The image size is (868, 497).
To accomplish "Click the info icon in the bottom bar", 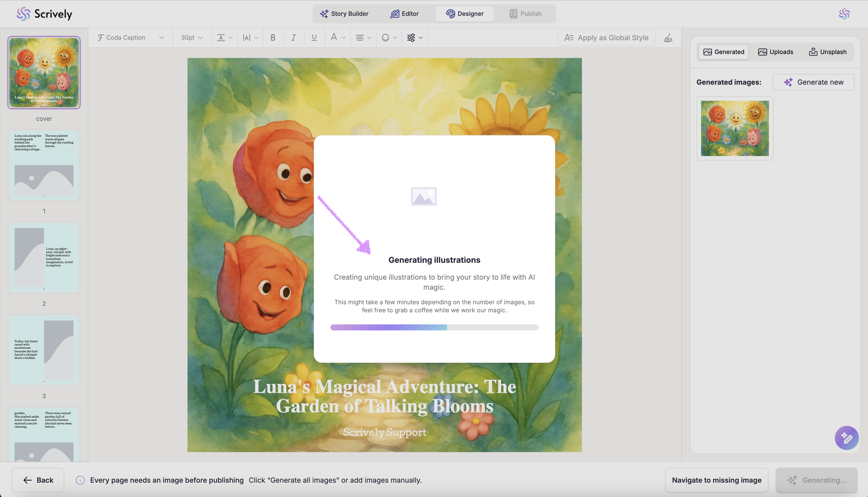I will tap(80, 480).
